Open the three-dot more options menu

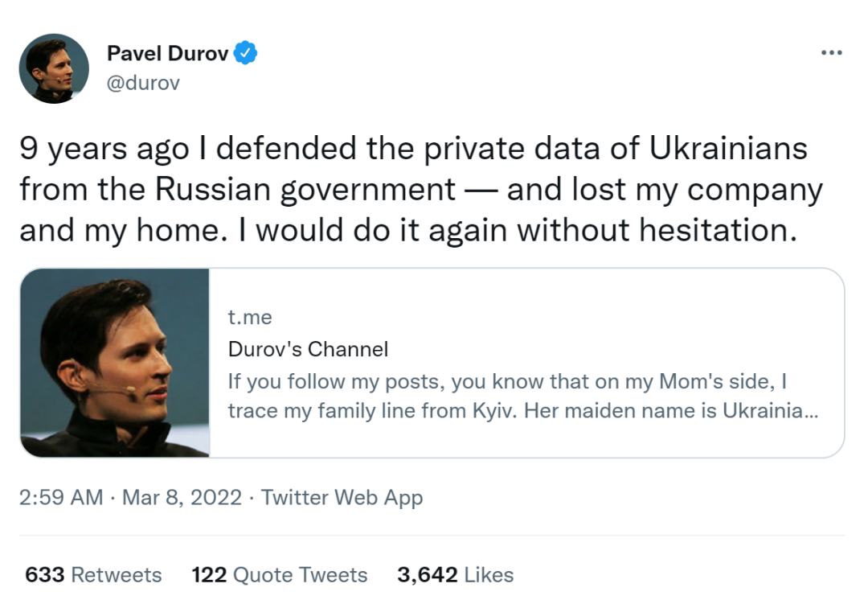831,53
